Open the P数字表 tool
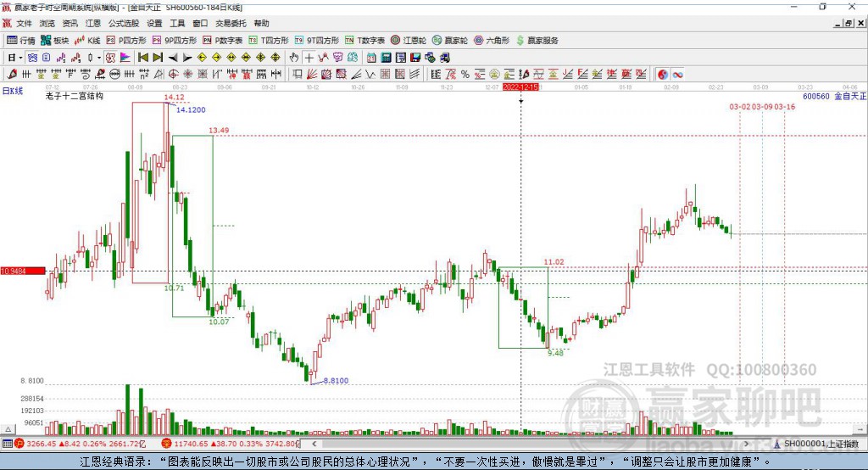 coord(223,41)
